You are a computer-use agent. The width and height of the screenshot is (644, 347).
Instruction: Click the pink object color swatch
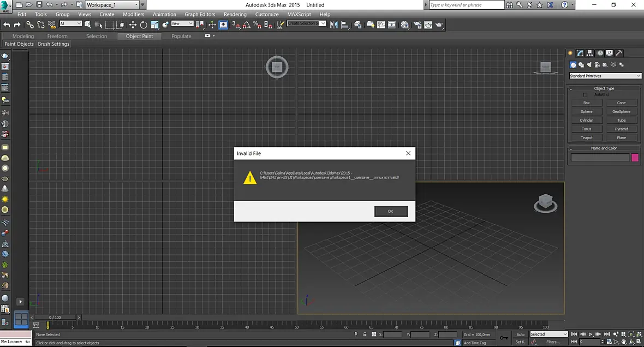tap(635, 158)
